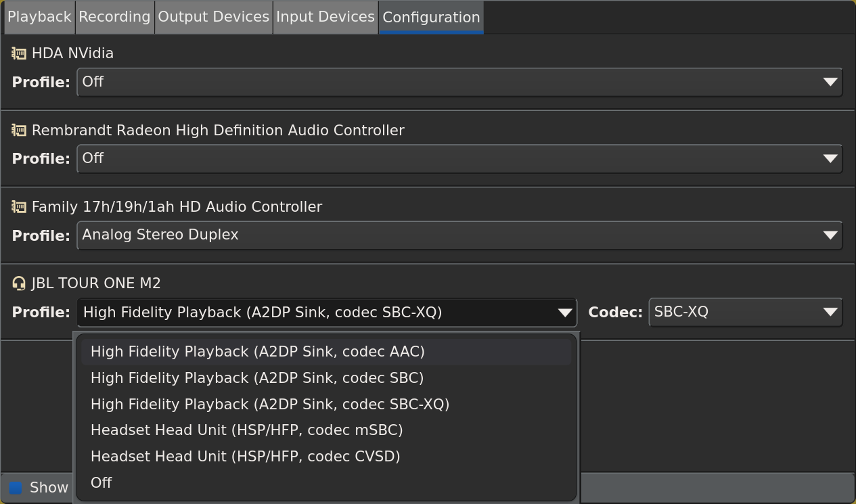Click the HDA NVidia device name

click(72, 53)
